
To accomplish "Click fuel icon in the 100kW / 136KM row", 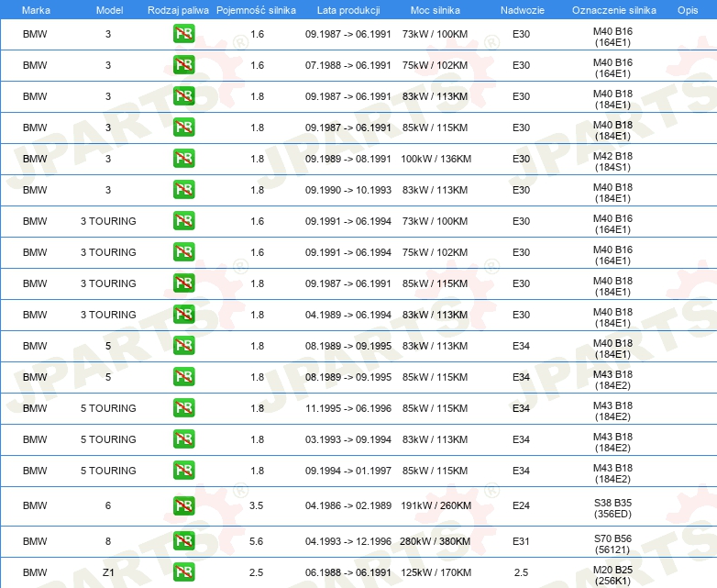I will coord(183,159).
